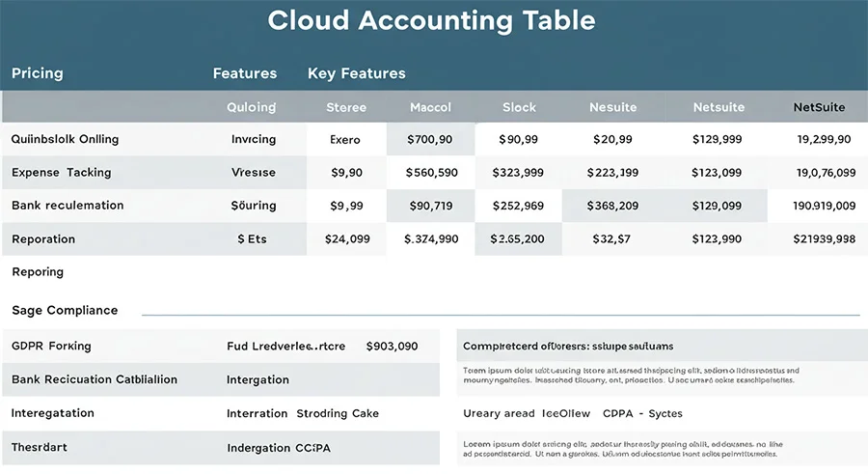Select the GDPR Forking row label
This screenshot has width=868, height=474.
51,346
